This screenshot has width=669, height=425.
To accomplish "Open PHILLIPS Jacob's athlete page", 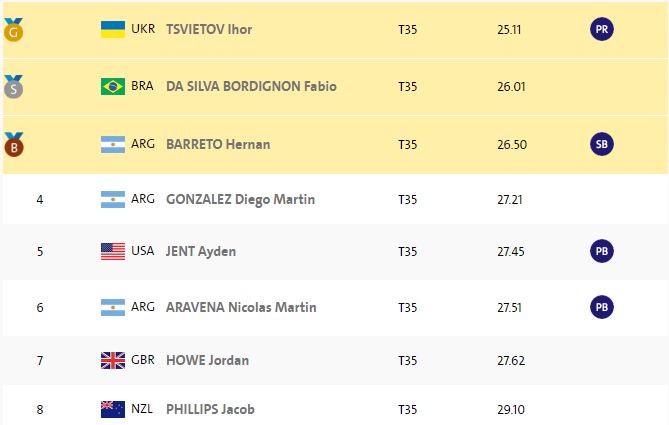I will 211,409.
